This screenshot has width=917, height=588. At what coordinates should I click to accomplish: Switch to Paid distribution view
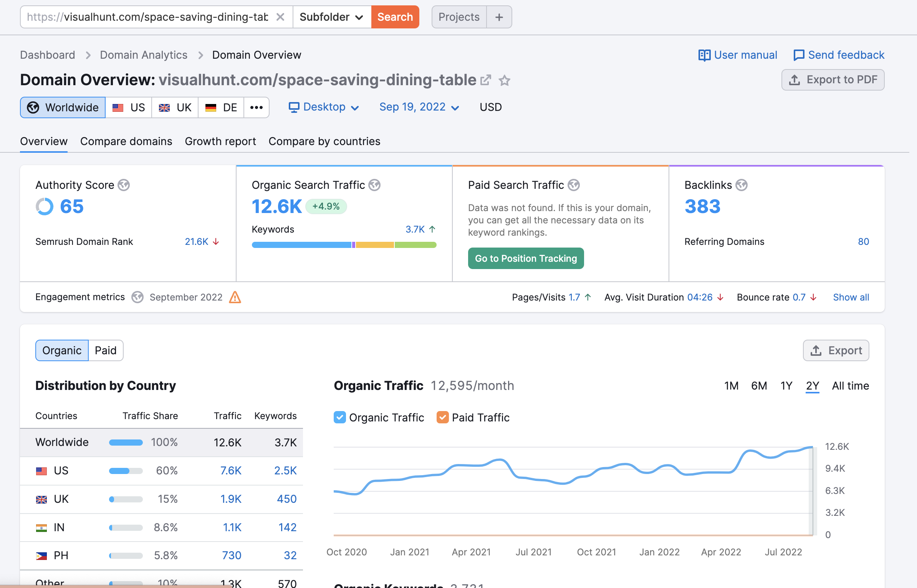pyautogui.click(x=106, y=350)
